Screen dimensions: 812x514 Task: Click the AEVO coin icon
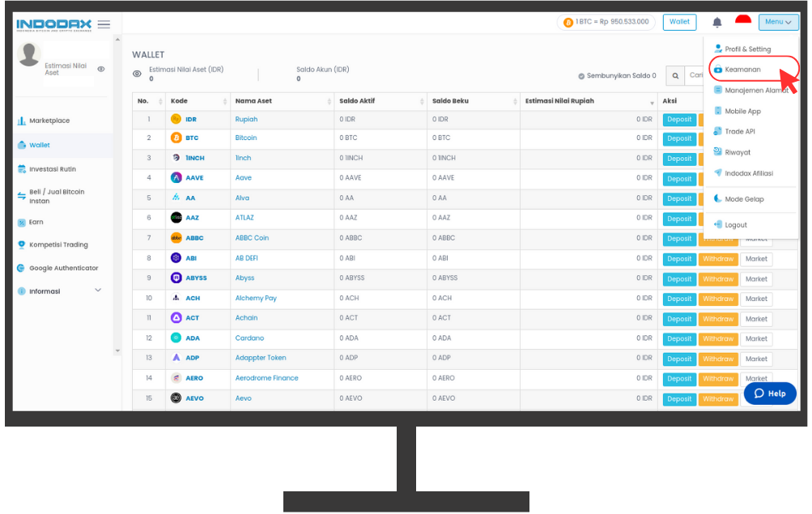tap(176, 398)
